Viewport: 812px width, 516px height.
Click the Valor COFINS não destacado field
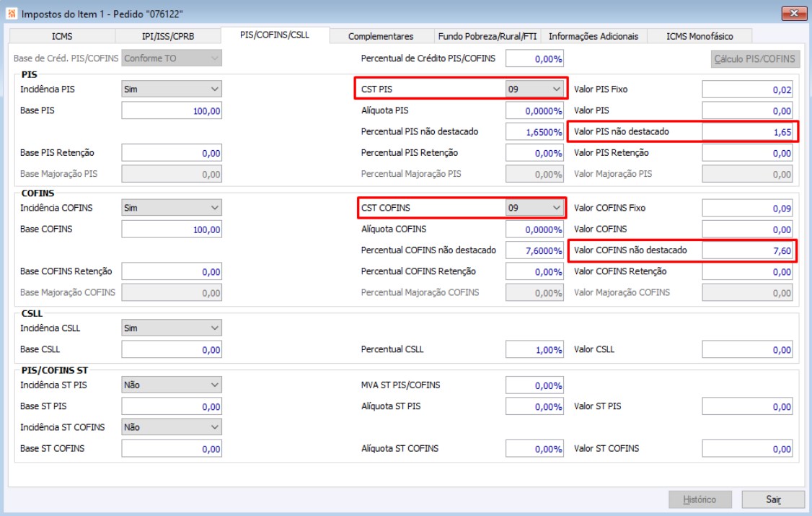coord(748,250)
